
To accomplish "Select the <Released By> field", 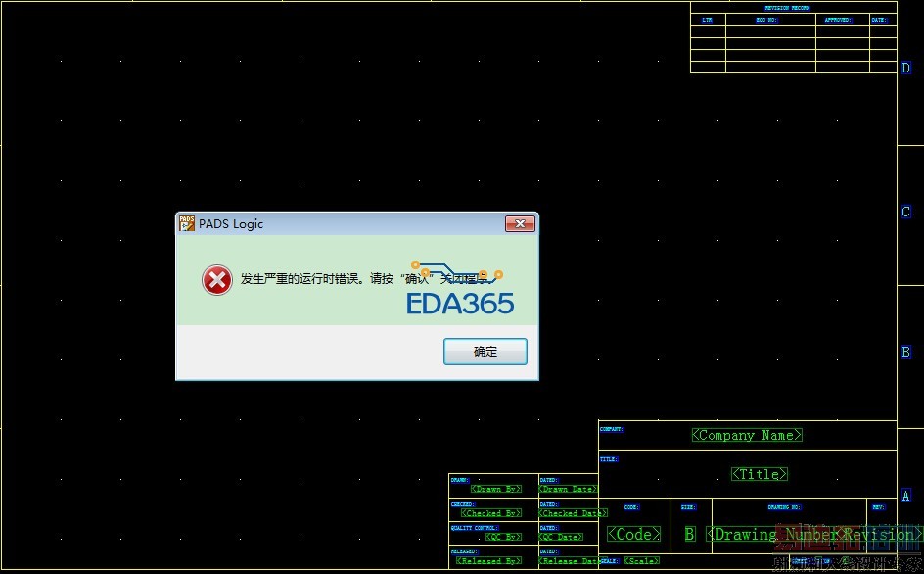I will 489,561.
